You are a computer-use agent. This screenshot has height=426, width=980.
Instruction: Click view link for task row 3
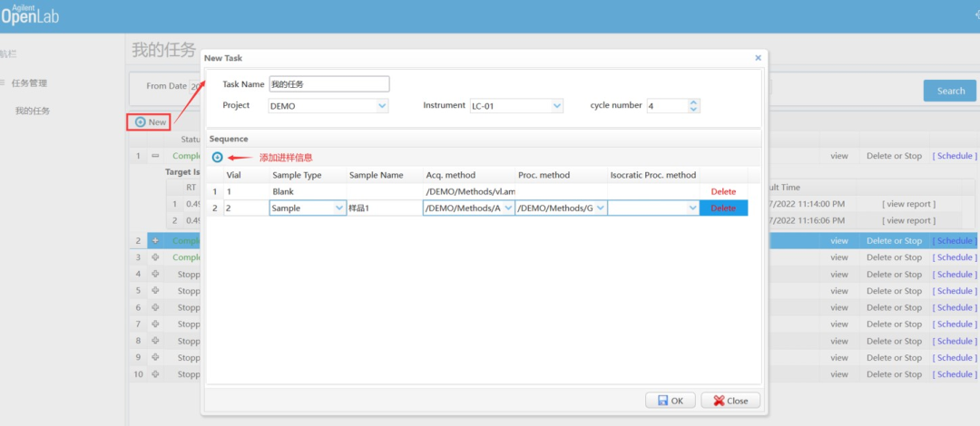tap(839, 257)
